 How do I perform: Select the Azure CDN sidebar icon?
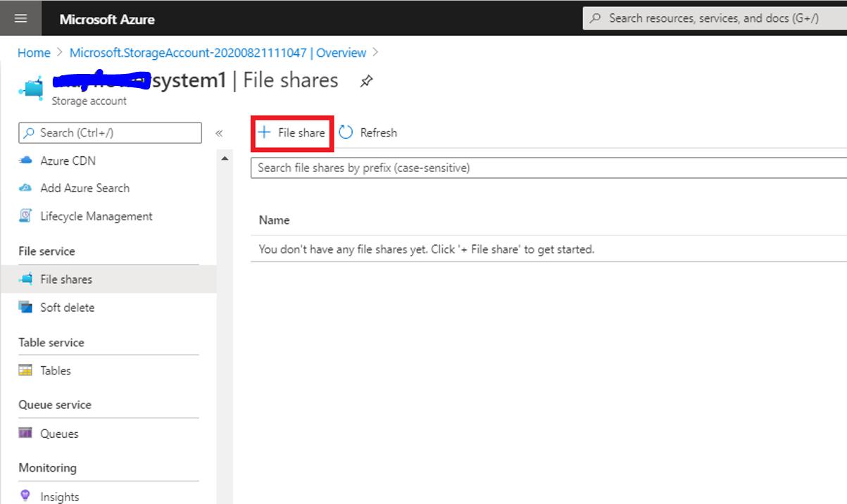coord(27,160)
